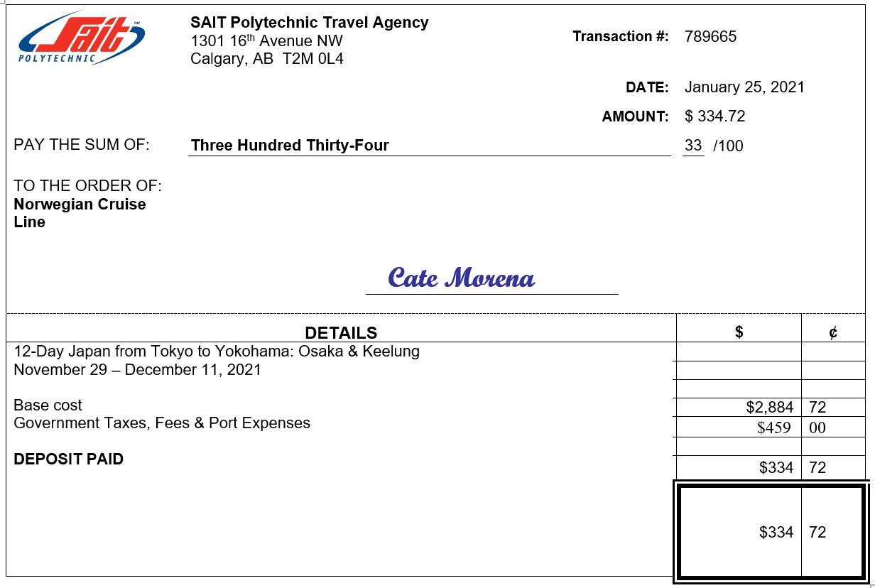Click the $2,884 base cost cell
Viewport: 875px width, 588px height.
769,408
